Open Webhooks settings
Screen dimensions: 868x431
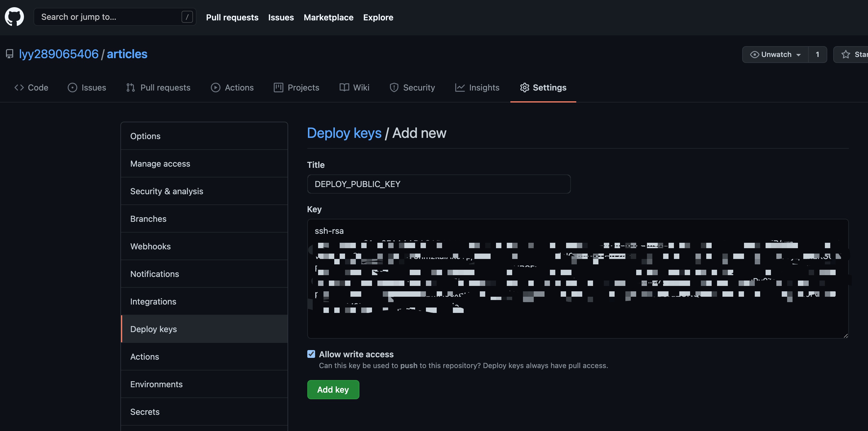[x=204, y=246]
